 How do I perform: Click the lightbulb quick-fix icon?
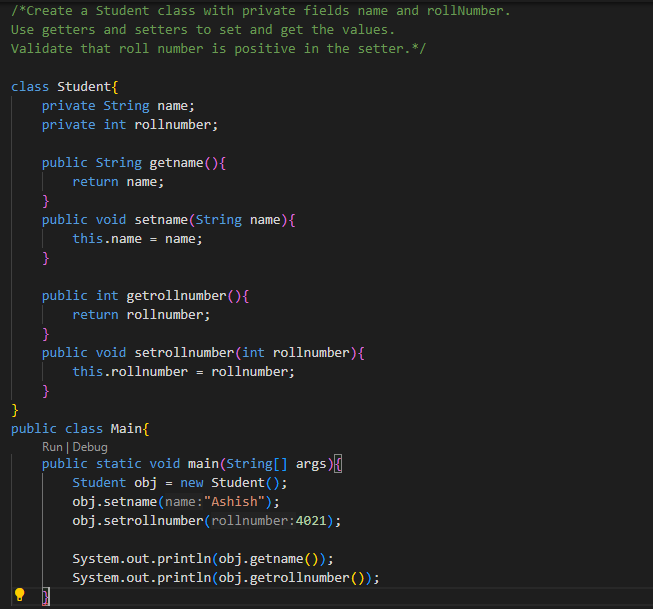[x=19, y=594]
